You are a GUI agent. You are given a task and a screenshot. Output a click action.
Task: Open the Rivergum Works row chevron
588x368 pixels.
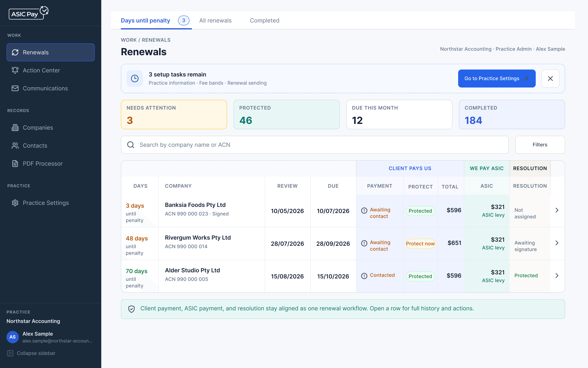coord(557,243)
